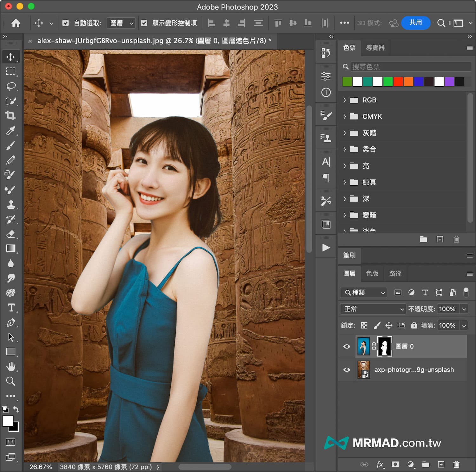The image size is (476, 472).
Task: Expand the 灰階 swatch folder
Action: [345, 133]
